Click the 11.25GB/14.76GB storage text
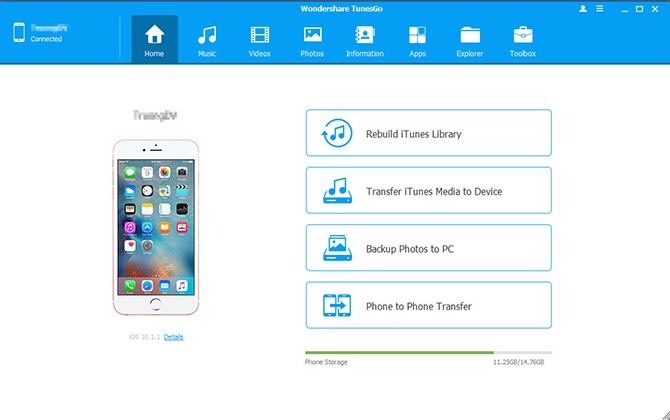This screenshot has width=670, height=420. tap(519, 362)
